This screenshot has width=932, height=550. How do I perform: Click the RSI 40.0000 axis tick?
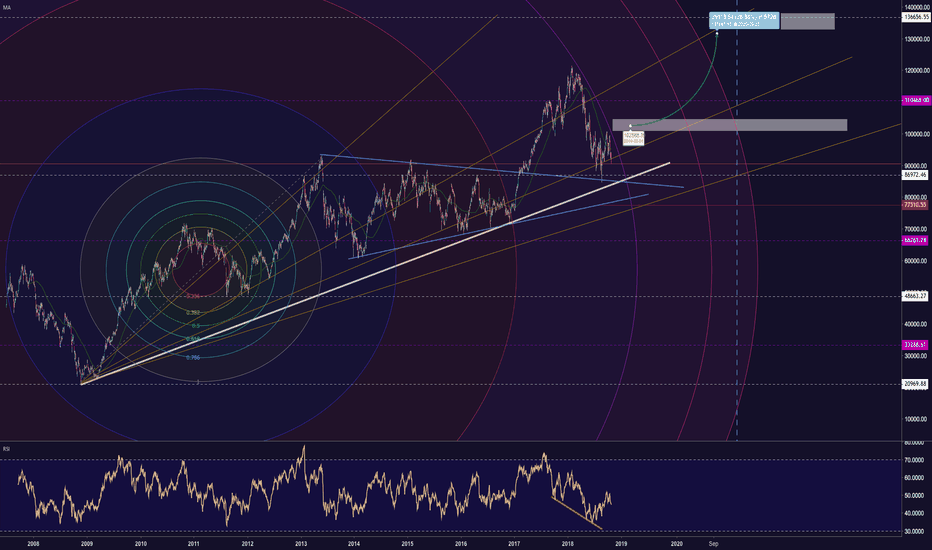[914, 513]
